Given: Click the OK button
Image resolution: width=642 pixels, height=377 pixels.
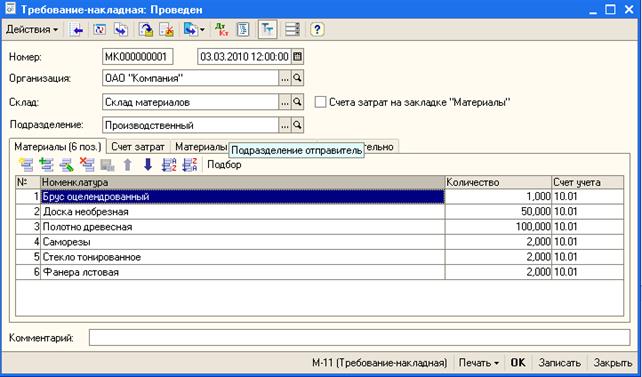Looking at the screenshot, I should pos(518,363).
